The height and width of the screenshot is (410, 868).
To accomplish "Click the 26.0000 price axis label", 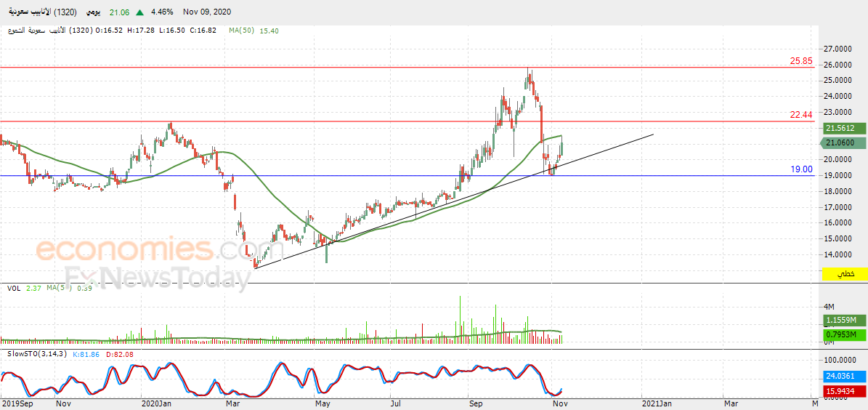I will click(838, 65).
